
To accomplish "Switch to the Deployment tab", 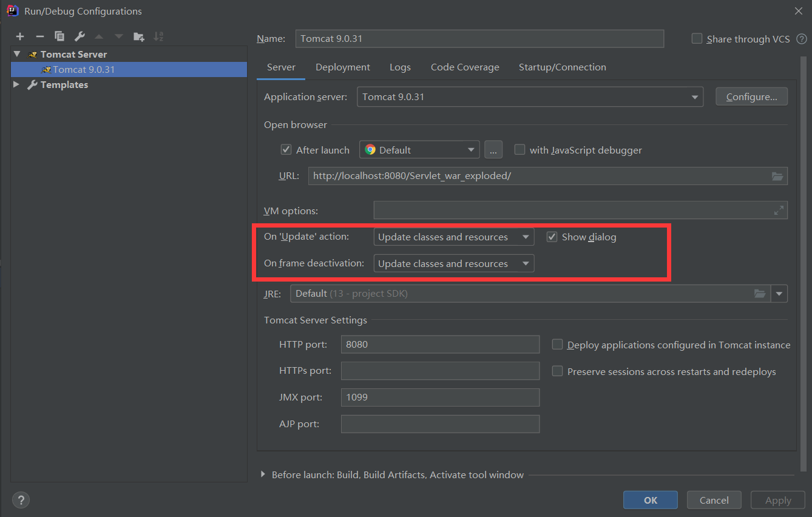I will [x=342, y=67].
